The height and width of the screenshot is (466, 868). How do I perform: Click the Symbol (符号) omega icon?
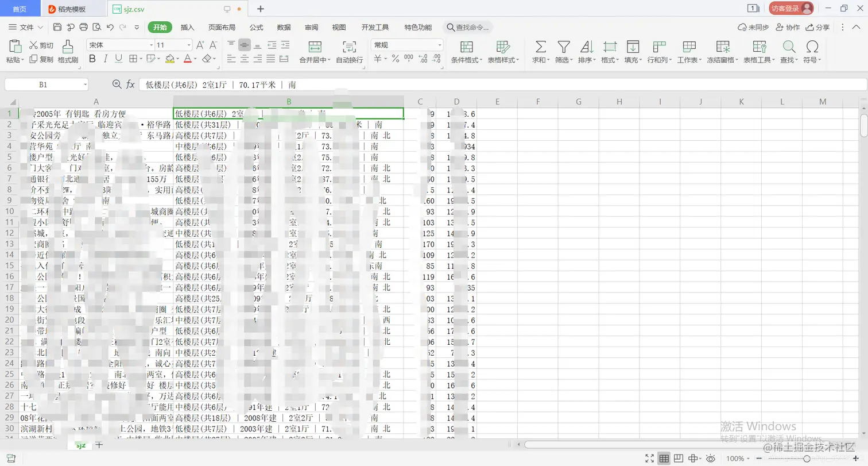pyautogui.click(x=812, y=47)
